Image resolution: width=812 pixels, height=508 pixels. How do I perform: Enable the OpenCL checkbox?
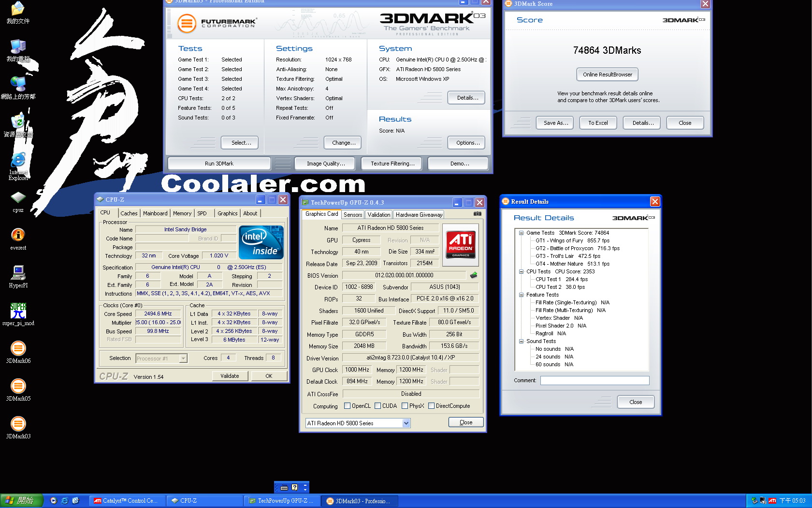point(347,406)
